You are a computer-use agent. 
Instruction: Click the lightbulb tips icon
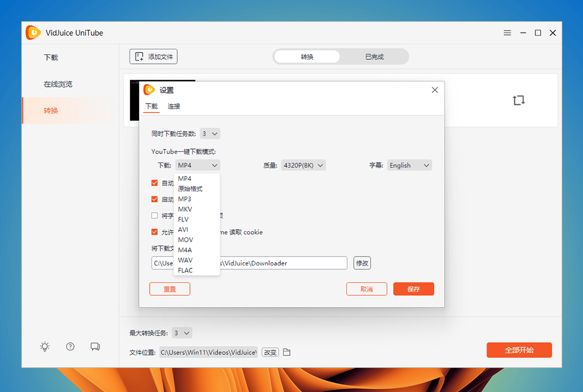click(45, 347)
